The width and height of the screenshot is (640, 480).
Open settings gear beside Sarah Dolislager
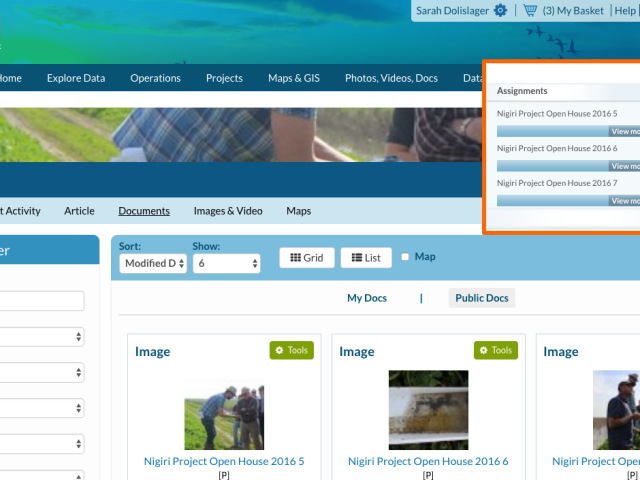500,10
